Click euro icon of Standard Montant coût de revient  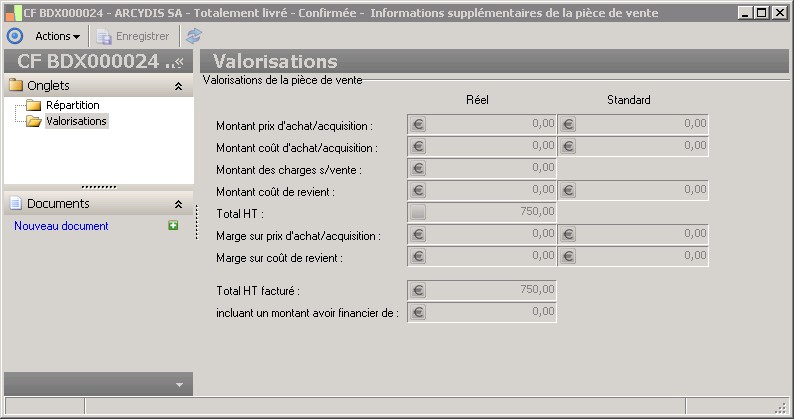point(568,191)
